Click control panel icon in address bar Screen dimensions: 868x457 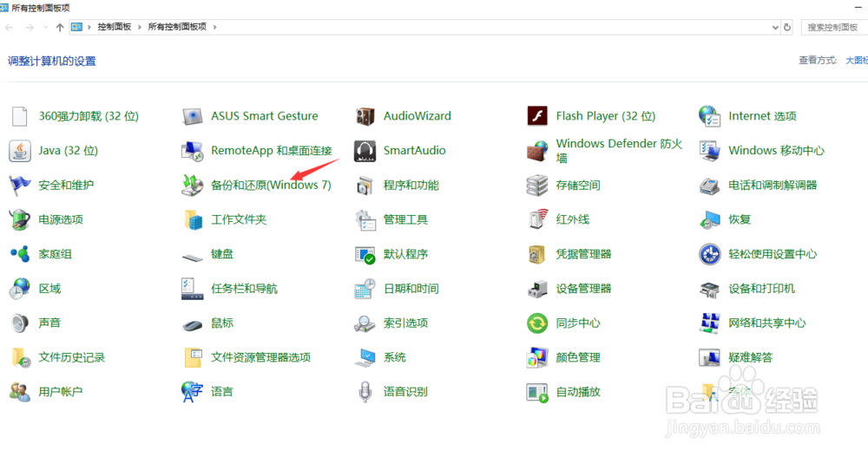[x=77, y=27]
